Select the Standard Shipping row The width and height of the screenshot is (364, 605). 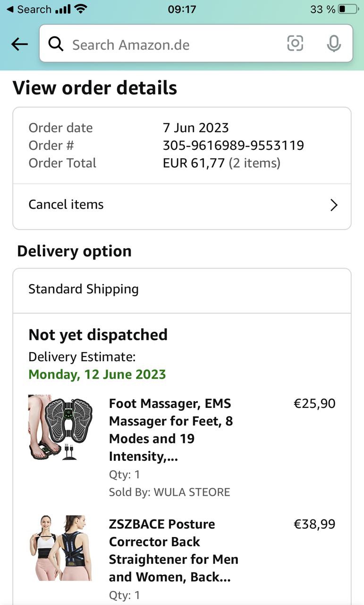click(x=182, y=289)
